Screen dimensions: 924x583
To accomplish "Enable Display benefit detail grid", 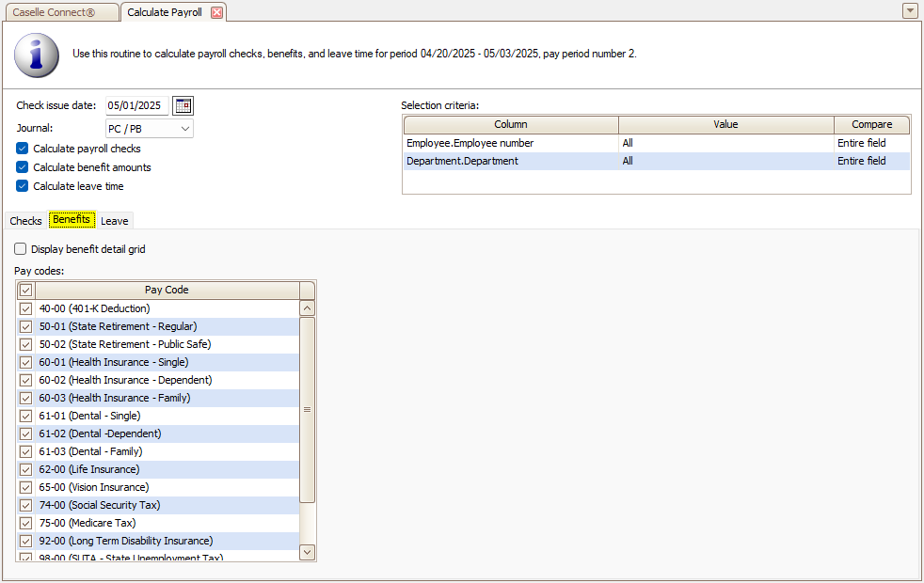I will [x=20, y=249].
